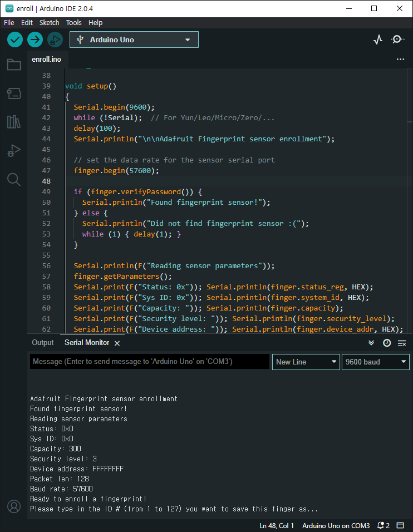Click the Verify sketch checkmark button
Viewport: 413px width, 532px height.
(15, 40)
